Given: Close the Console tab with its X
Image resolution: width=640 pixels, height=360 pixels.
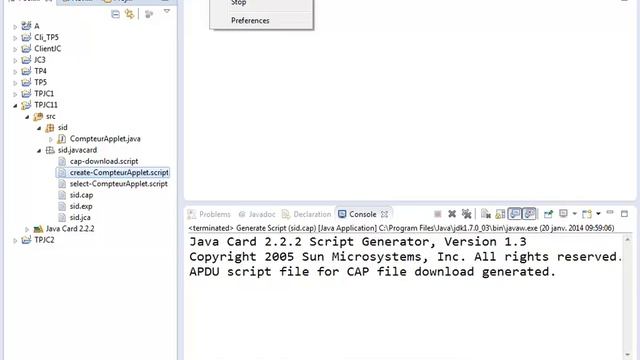Looking at the screenshot, I should pos(384,214).
